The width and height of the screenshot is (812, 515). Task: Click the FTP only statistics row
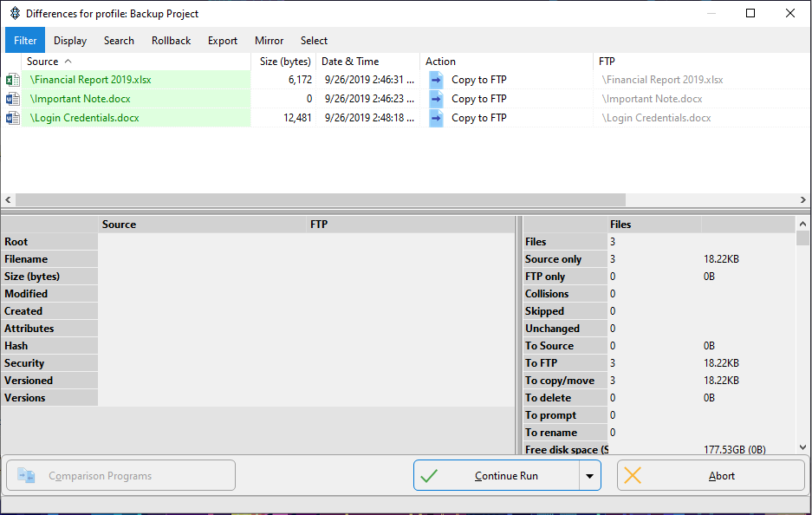[x=659, y=277]
